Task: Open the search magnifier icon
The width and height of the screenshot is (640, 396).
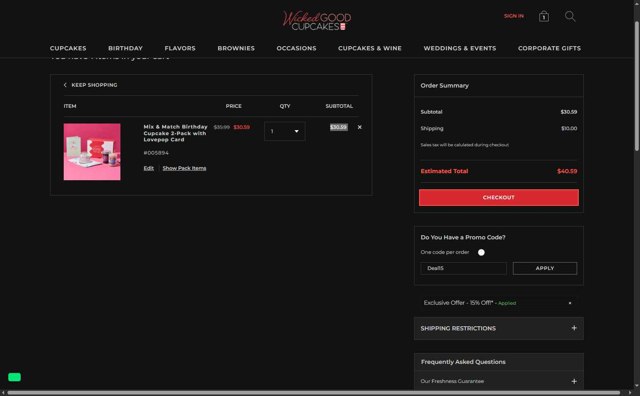Action: point(570,16)
